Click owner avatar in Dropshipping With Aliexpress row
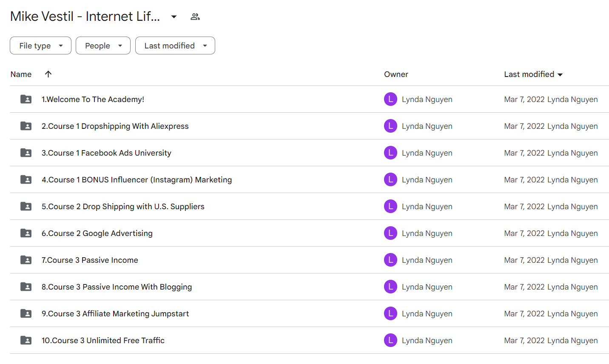The image size is (609, 364). tap(390, 126)
